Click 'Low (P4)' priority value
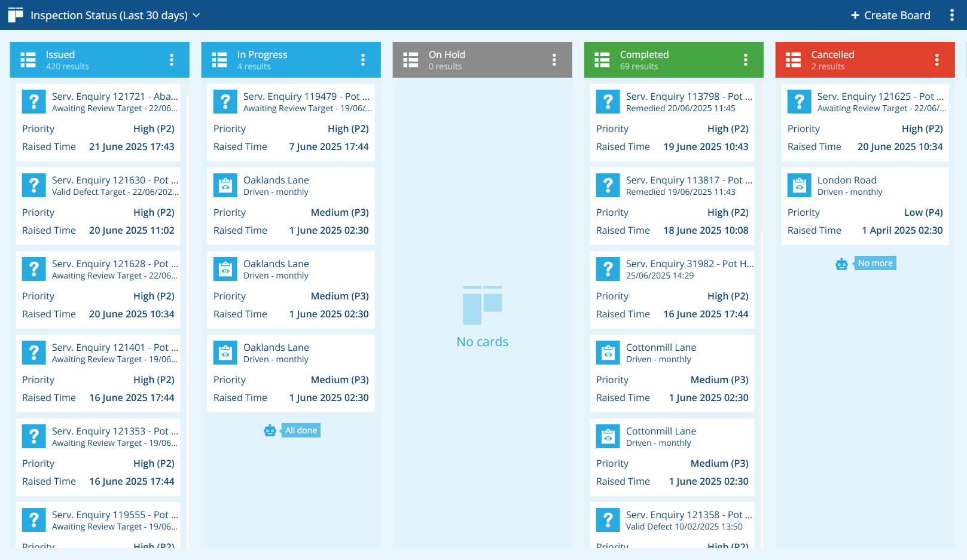The image size is (967, 560). 923,212
